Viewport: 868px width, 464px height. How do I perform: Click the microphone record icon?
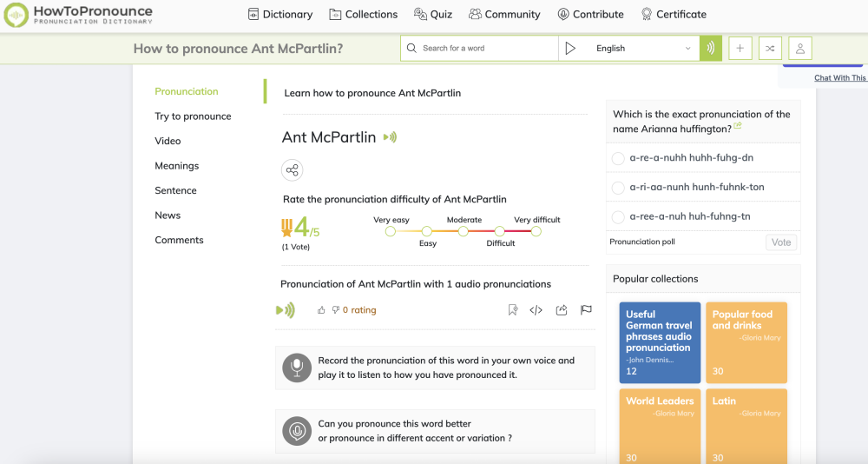click(x=297, y=368)
